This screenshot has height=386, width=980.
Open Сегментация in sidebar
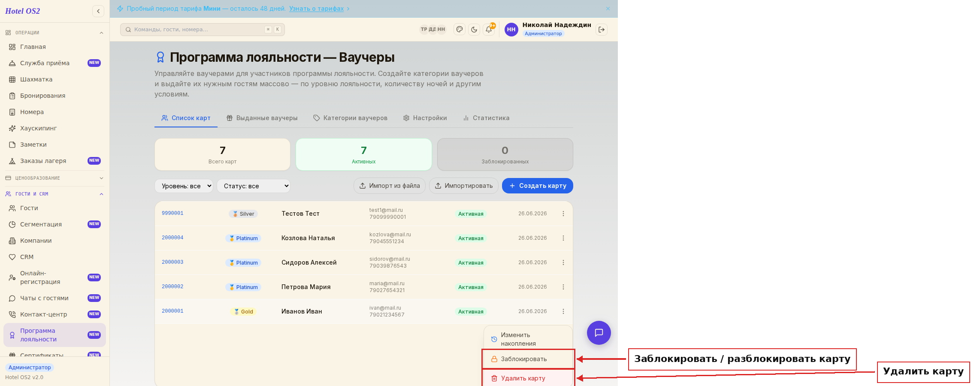54,224
